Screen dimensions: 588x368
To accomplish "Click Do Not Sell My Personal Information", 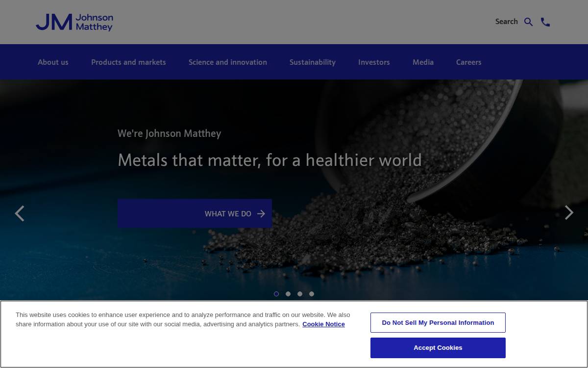I will (x=438, y=323).
